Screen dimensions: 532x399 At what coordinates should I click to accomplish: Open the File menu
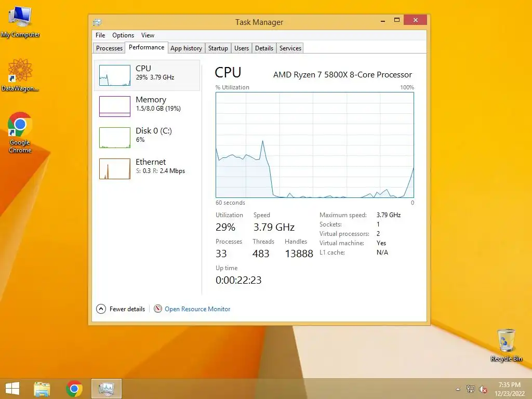(x=100, y=35)
